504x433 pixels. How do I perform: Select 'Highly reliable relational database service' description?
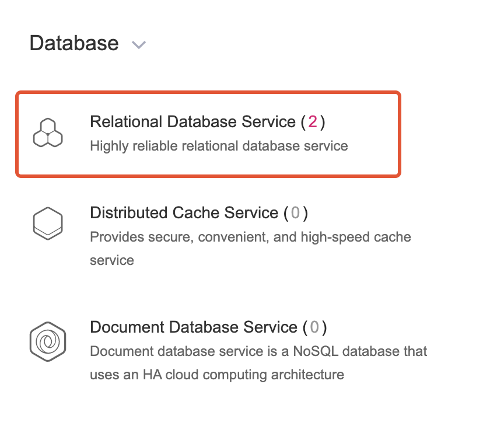(219, 146)
